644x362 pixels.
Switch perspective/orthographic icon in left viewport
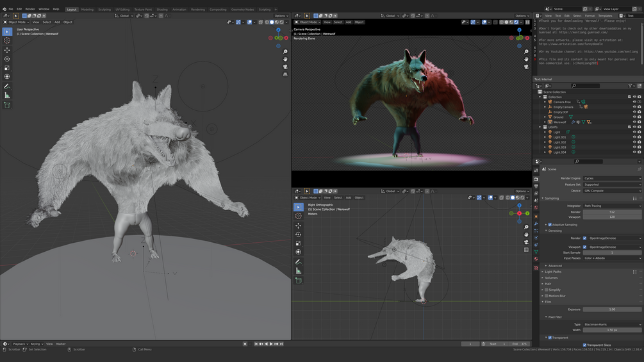(285, 74)
